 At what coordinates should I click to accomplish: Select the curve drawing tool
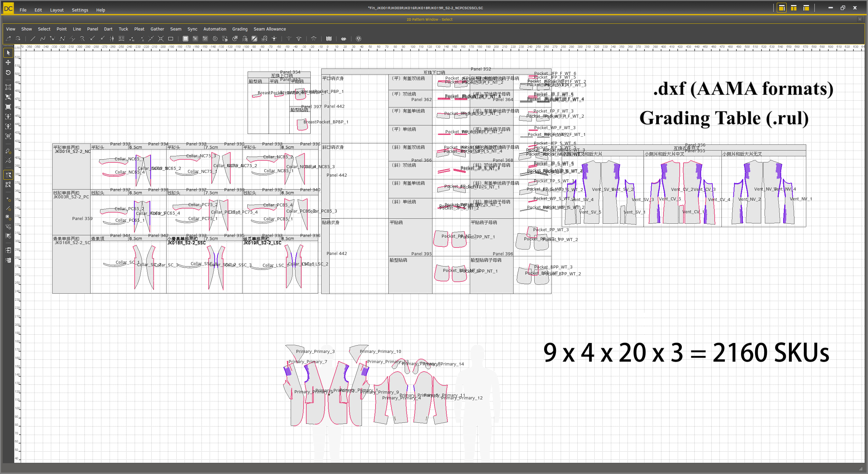tap(42, 39)
